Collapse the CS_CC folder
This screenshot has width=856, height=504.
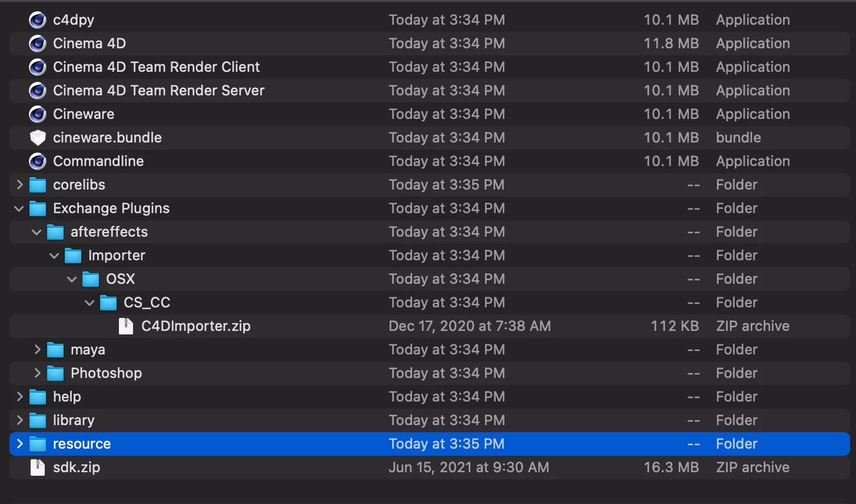pyautogui.click(x=89, y=303)
